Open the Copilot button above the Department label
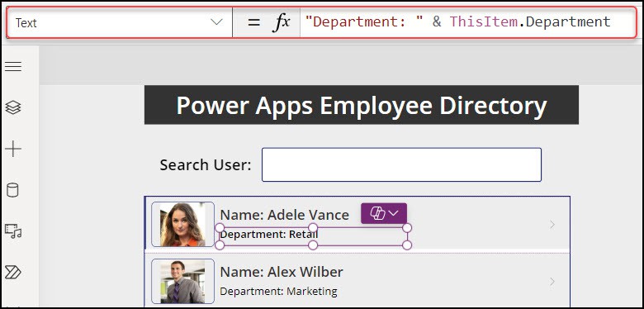644x309 pixels. click(384, 213)
